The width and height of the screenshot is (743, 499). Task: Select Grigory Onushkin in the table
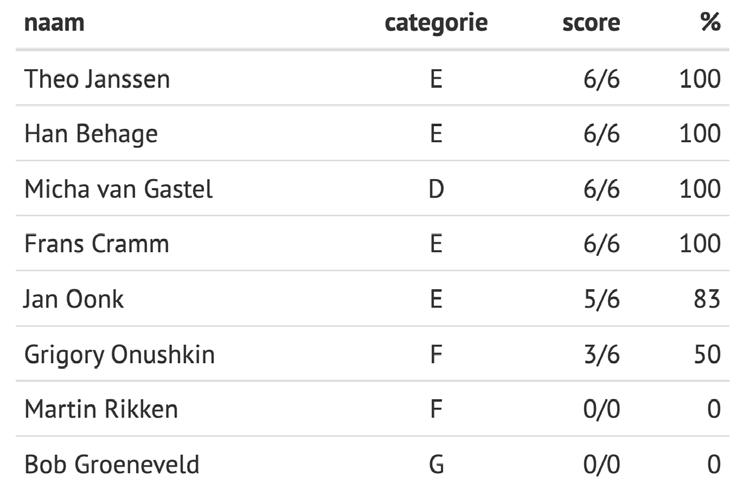pos(119,355)
